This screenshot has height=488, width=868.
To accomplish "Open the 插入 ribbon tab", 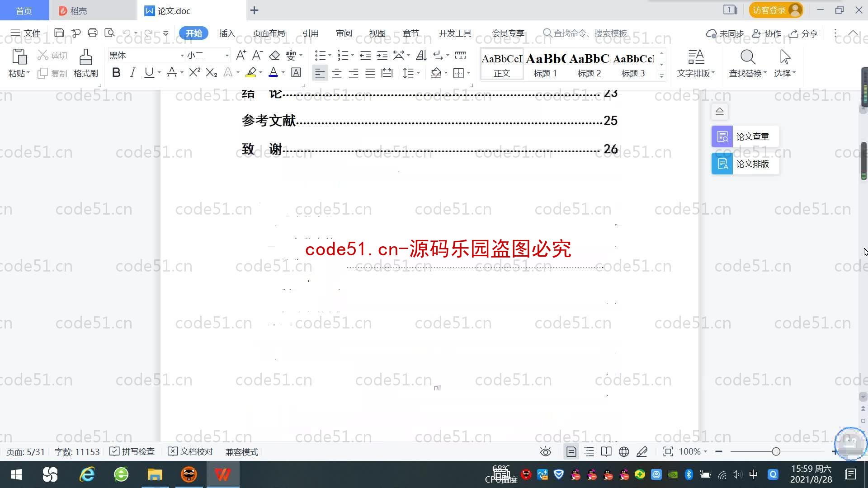I will [227, 33].
